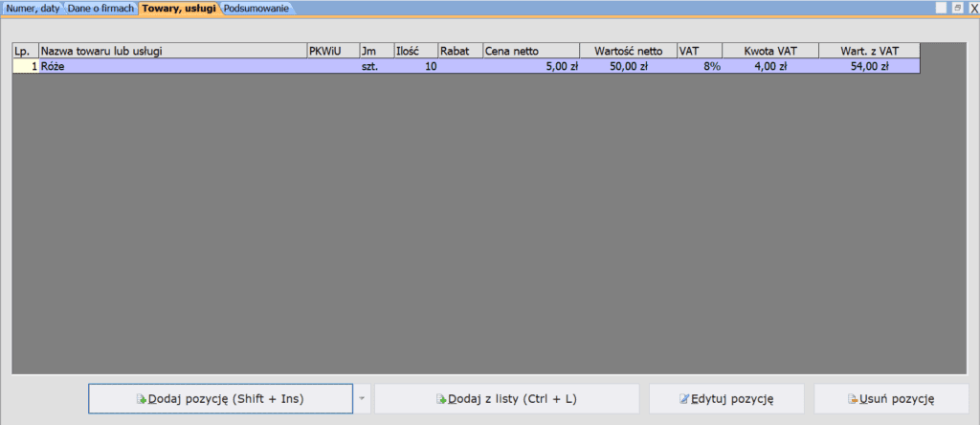Click the Kwota VAT column header

[770, 51]
